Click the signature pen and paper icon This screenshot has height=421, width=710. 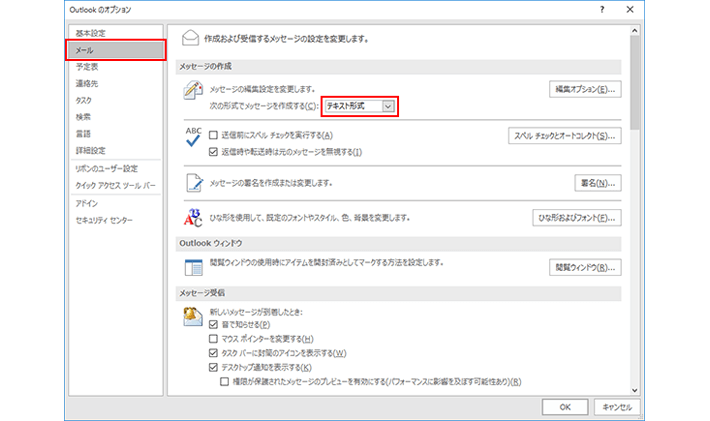click(x=193, y=183)
